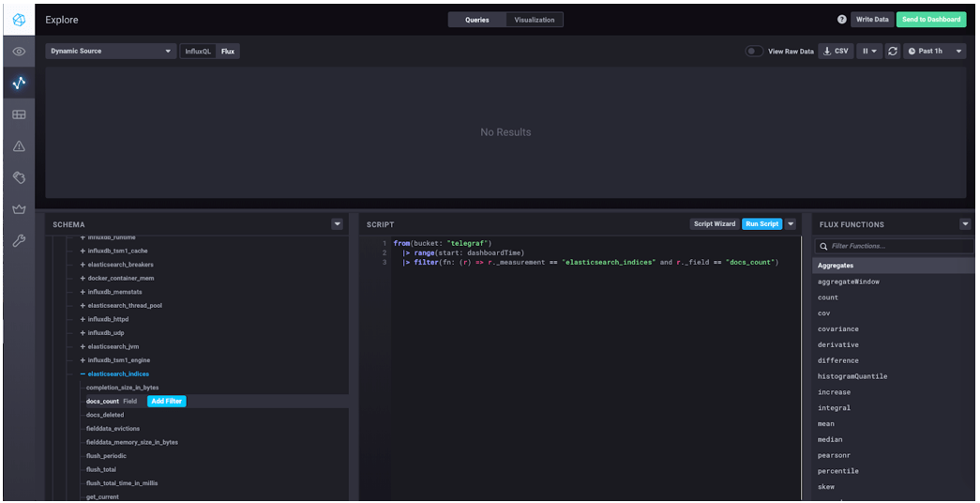Select increase function
Viewport: 980px width, 503px height.
click(x=834, y=392)
